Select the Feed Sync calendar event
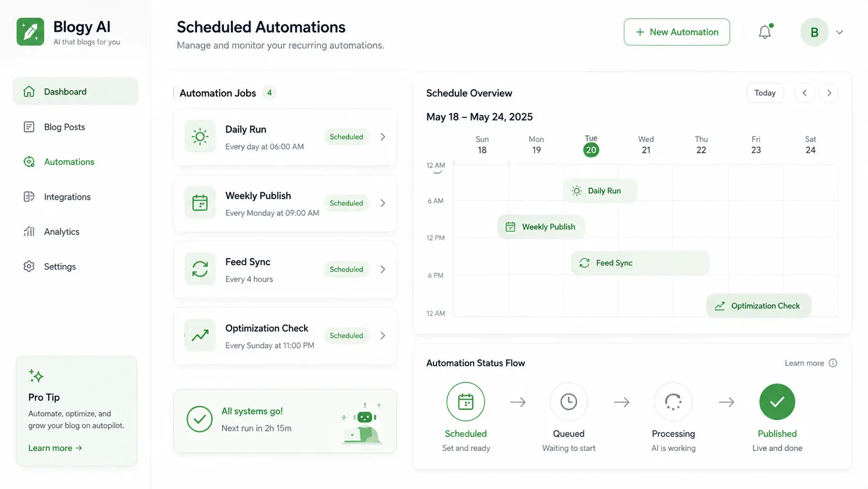 tap(640, 263)
